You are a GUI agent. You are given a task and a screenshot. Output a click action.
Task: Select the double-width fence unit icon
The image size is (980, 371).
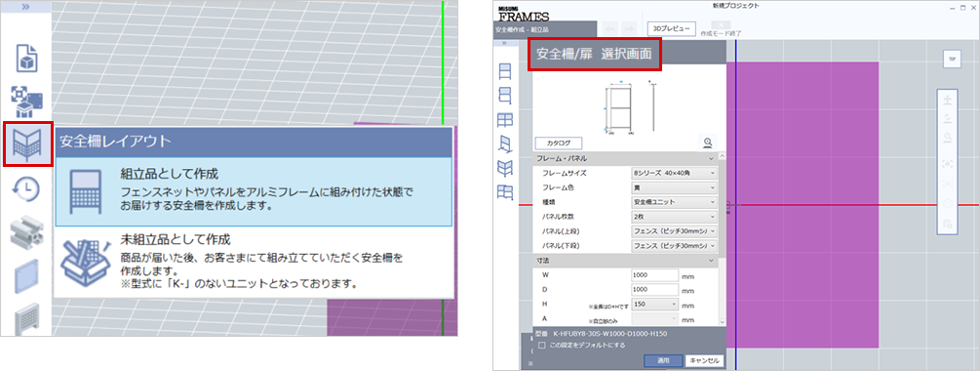[x=504, y=120]
